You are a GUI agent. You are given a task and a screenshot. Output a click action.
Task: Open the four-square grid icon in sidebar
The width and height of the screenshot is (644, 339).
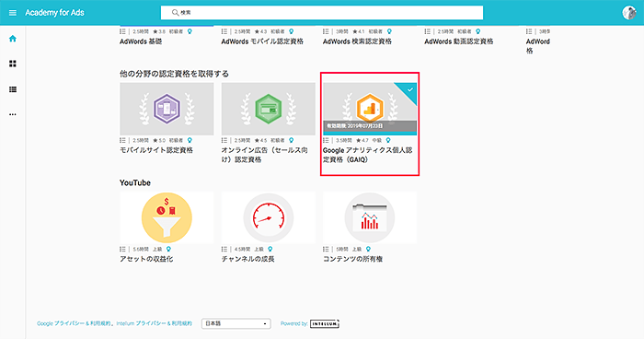[x=13, y=64]
